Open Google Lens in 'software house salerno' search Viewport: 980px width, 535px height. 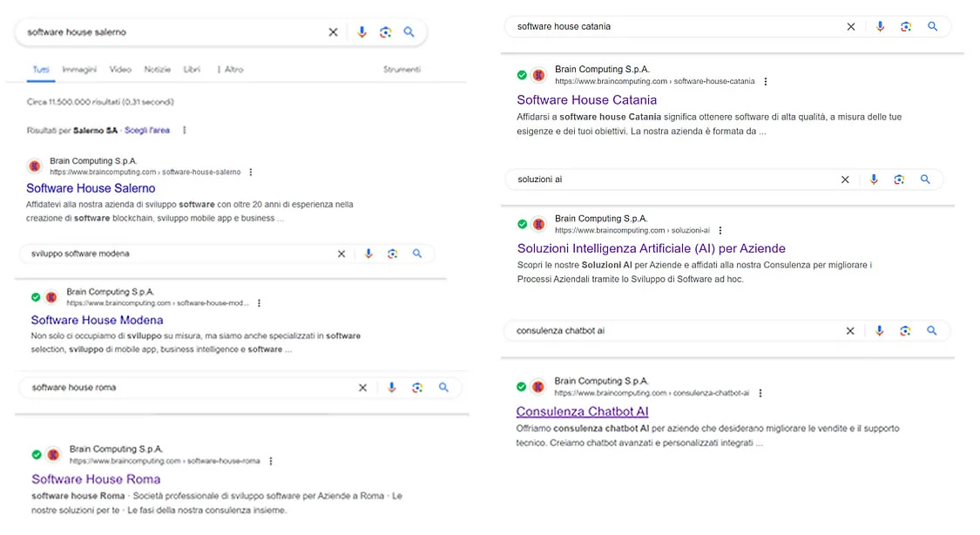pos(386,32)
